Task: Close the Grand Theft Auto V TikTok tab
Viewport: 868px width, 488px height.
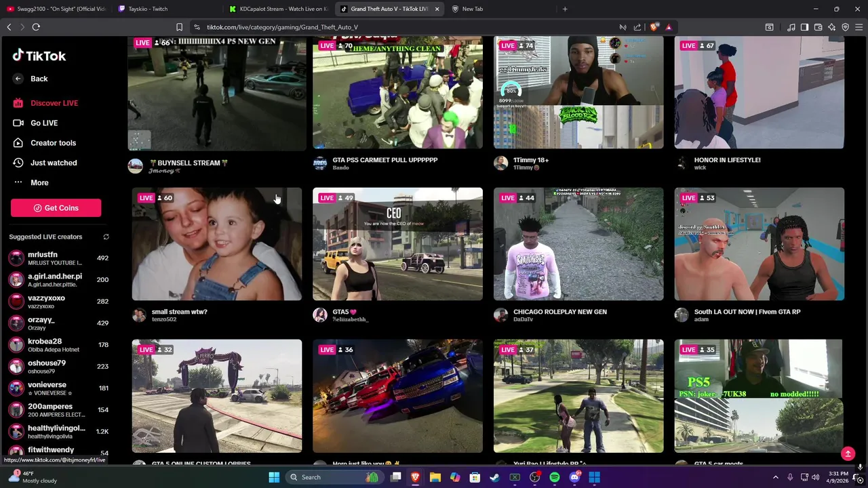Action: click(x=437, y=9)
